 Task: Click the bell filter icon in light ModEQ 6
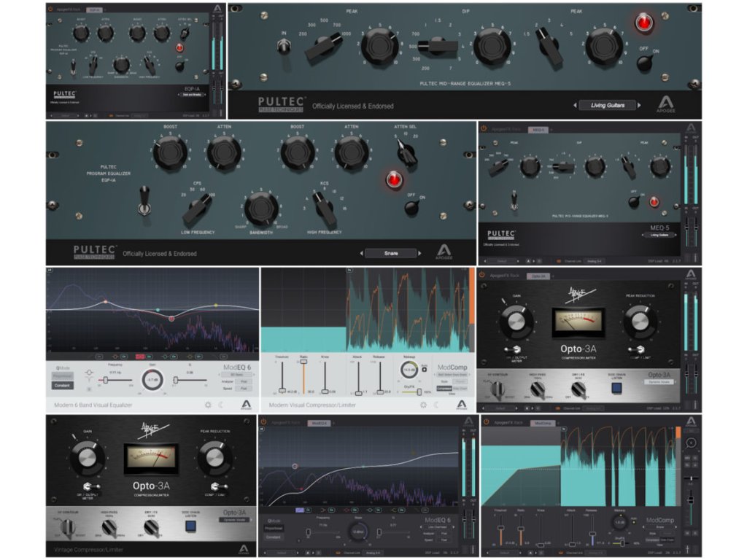click(89, 373)
